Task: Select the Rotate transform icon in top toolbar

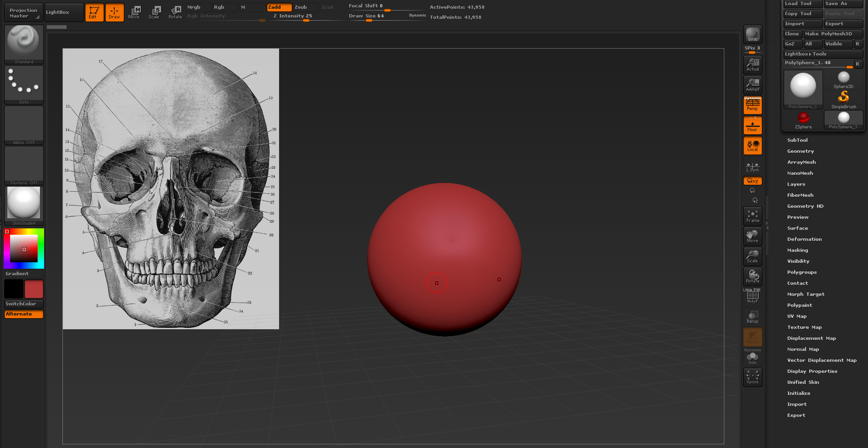Action: point(175,12)
